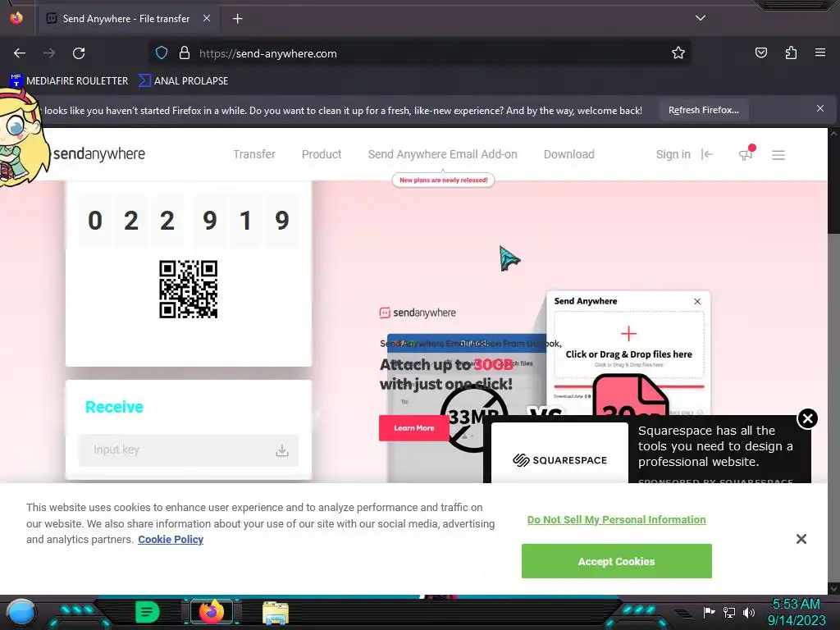Click the Firefox taskbar icon
840x630 pixels.
211,612
